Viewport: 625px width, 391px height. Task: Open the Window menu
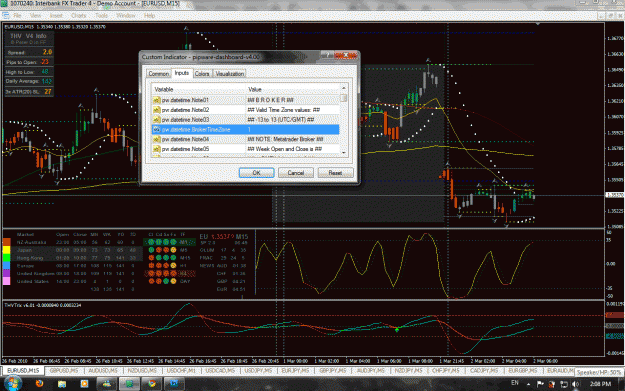point(126,16)
